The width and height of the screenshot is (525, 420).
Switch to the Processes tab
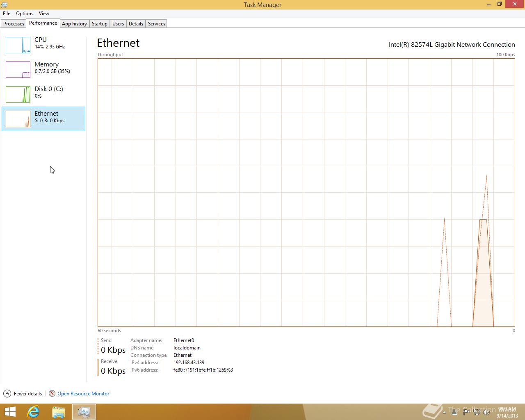tap(14, 24)
